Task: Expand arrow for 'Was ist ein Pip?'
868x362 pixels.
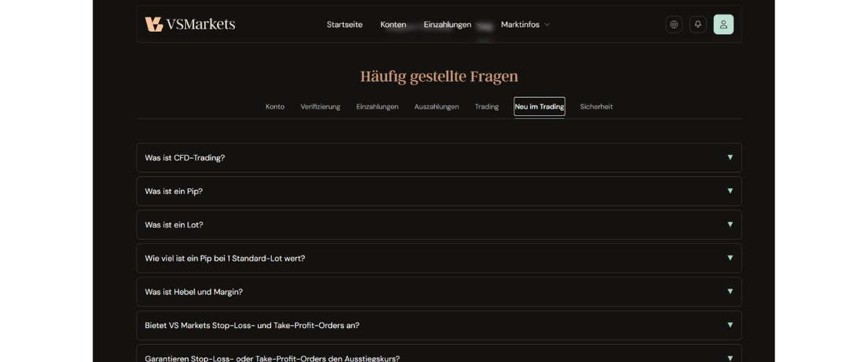Action: [x=730, y=191]
